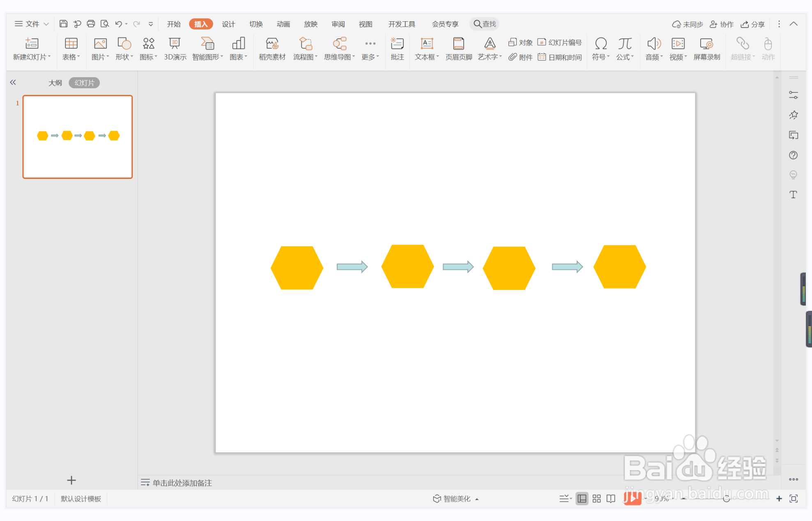The height and width of the screenshot is (521, 812).
Task: Insert a Chart via chart icon
Action: tap(238, 44)
